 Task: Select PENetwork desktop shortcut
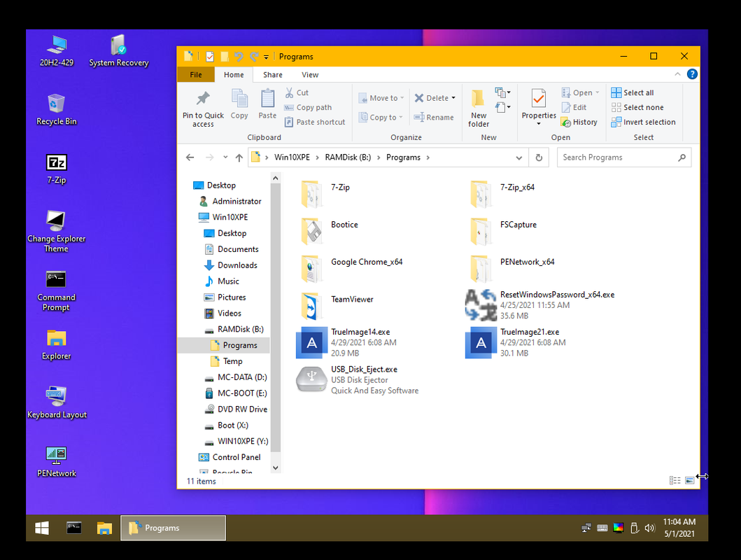click(x=56, y=462)
